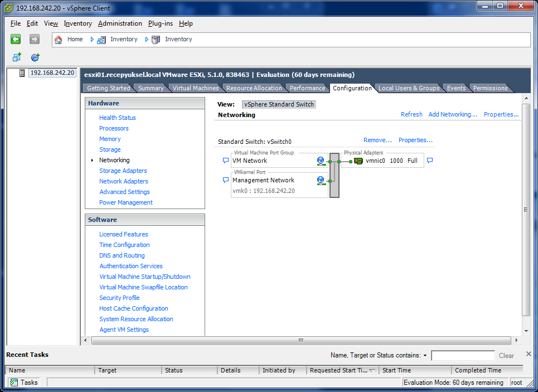The height and width of the screenshot is (392, 538).
Task: Switch to the Resource Allocation tab
Action: (x=254, y=88)
